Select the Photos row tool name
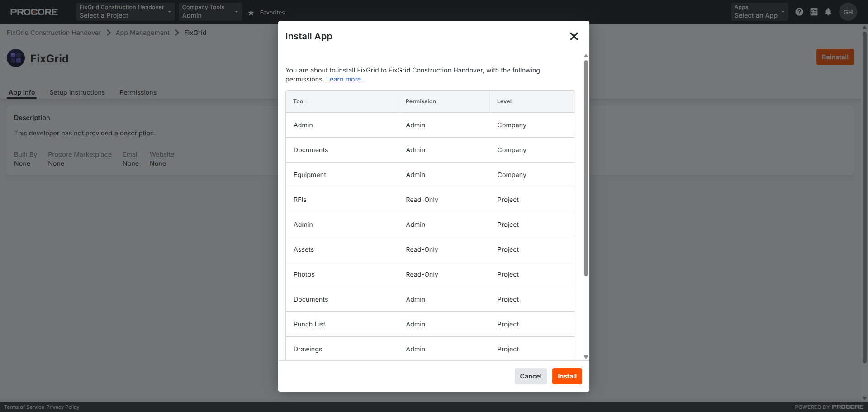 [304, 274]
